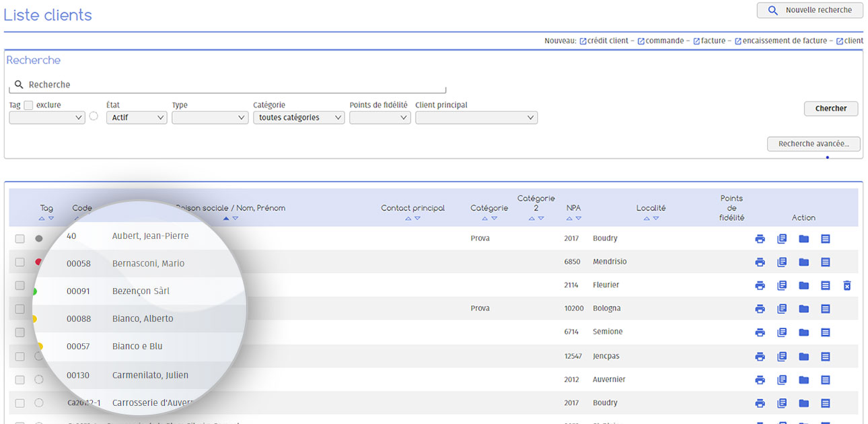
Task: Open the documents folder for Bezençon Sàrl
Action: (803, 285)
